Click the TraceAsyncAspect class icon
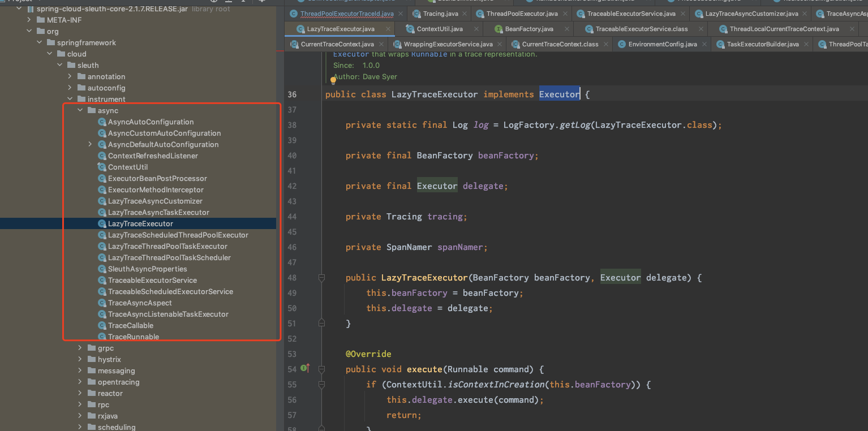Viewport: 868px width, 431px height. 102,303
